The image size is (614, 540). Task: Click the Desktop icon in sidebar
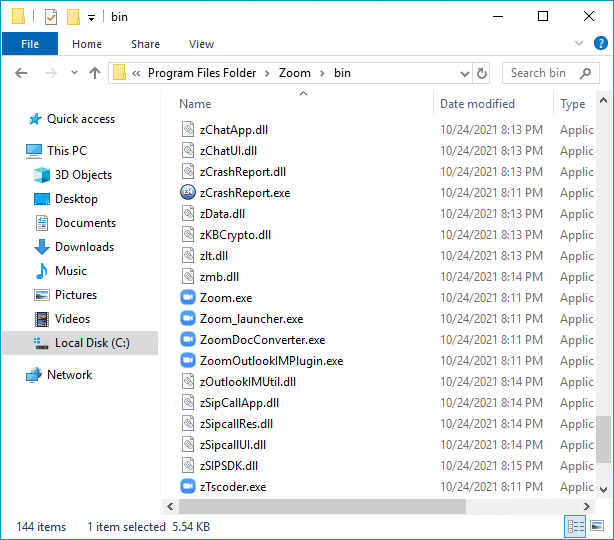pyautogui.click(x=42, y=199)
